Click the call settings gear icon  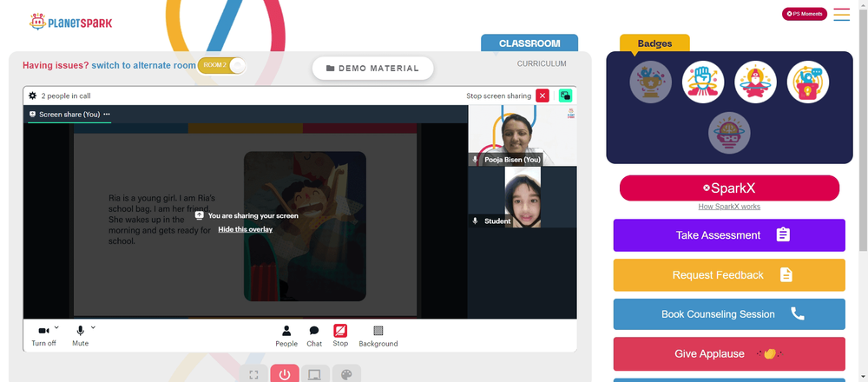point(33,95)
